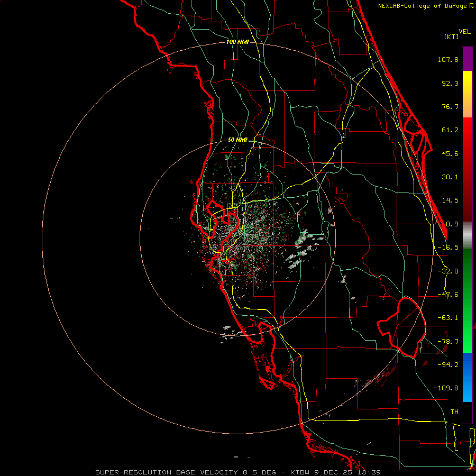
Task: Click the large red lake outline in the southeast
Action: 401,327
